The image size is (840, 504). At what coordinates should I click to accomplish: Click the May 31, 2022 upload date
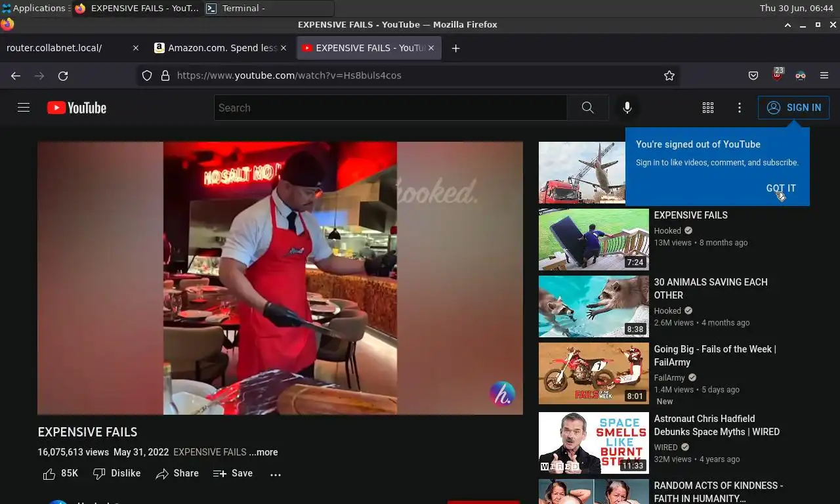coord(141,452)
